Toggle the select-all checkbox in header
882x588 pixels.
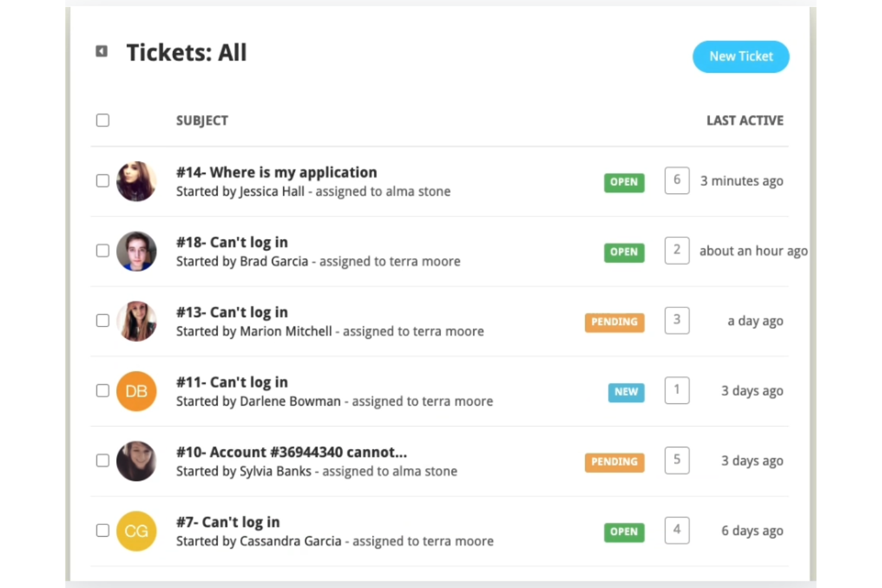coord(102,120)
